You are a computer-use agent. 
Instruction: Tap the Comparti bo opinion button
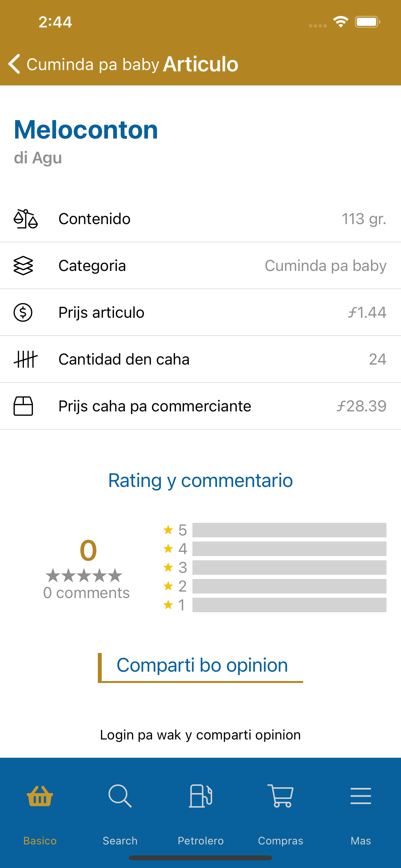click(200, 667)
